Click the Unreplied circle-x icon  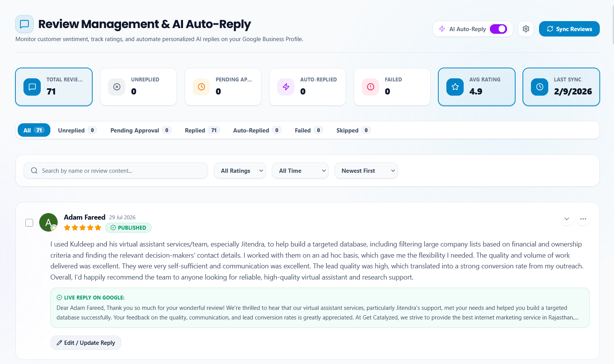pyautogui.click(x=117, y=87)
